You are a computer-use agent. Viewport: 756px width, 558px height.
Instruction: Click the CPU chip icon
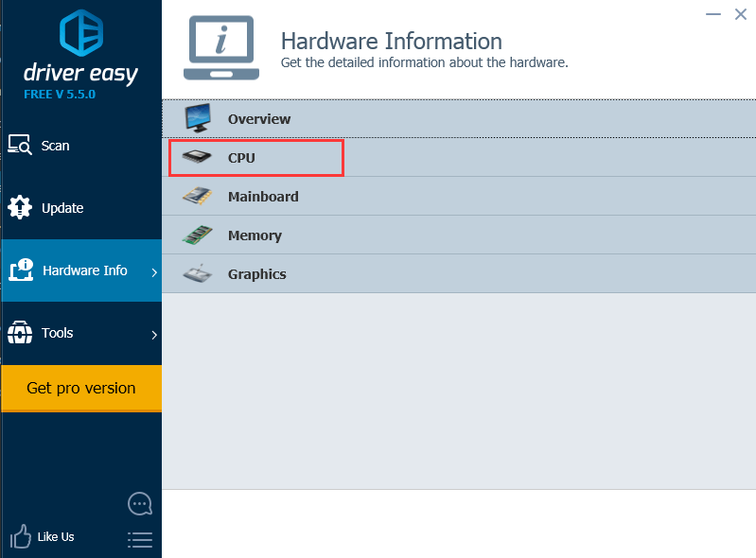tap(197, 157)
